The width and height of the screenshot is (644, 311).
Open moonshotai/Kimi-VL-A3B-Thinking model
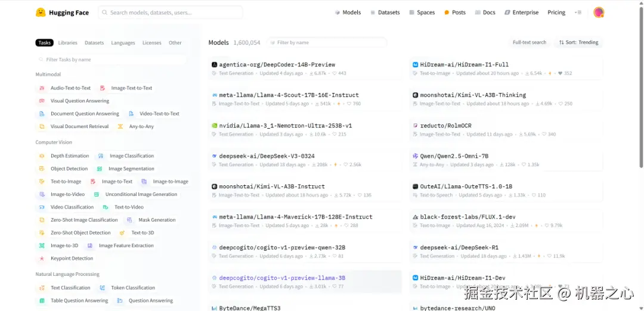pos(506,99)
